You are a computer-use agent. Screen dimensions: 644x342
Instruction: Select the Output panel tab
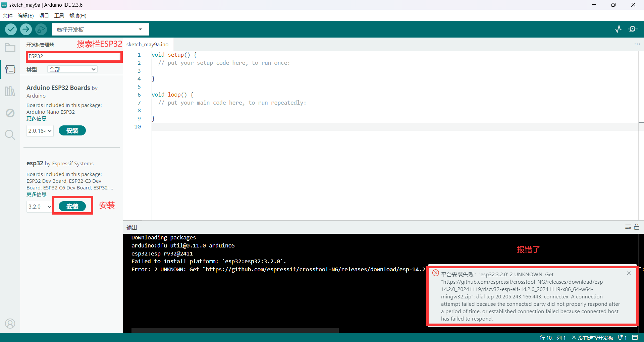pyautogui.click(x=132, y=227)
